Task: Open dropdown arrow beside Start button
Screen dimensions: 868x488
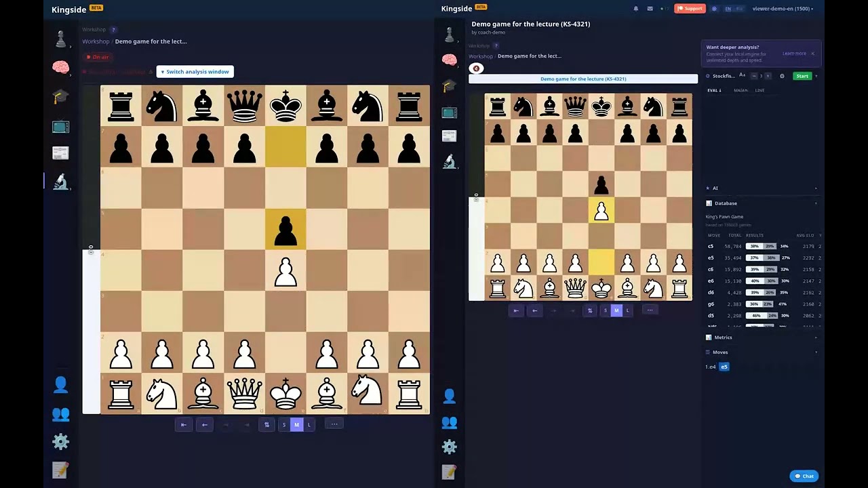Action: [816, 76]
